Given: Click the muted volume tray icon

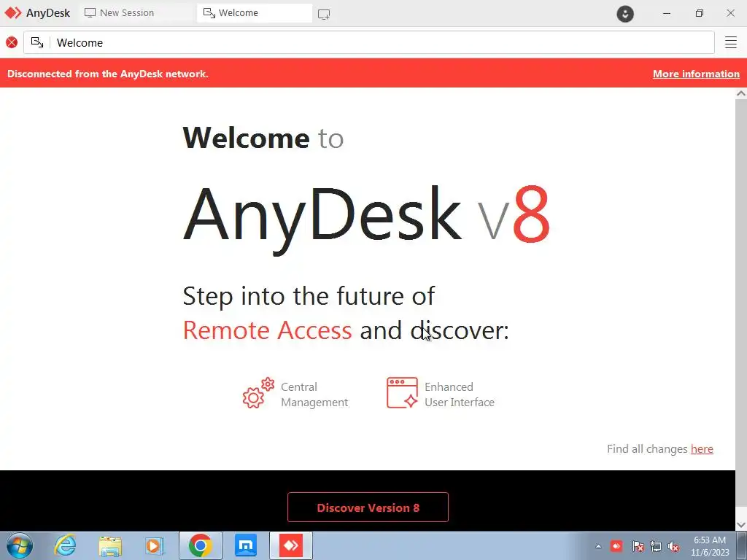Looking at the screenshot, I should pos(673,546).
